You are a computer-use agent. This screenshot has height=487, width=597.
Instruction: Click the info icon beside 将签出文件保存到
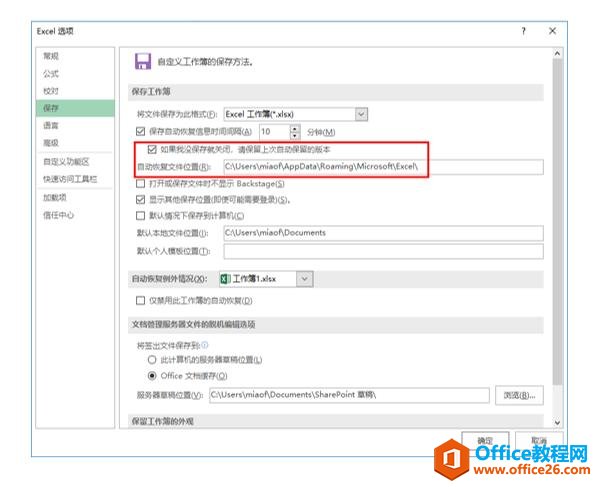point(205,345)
